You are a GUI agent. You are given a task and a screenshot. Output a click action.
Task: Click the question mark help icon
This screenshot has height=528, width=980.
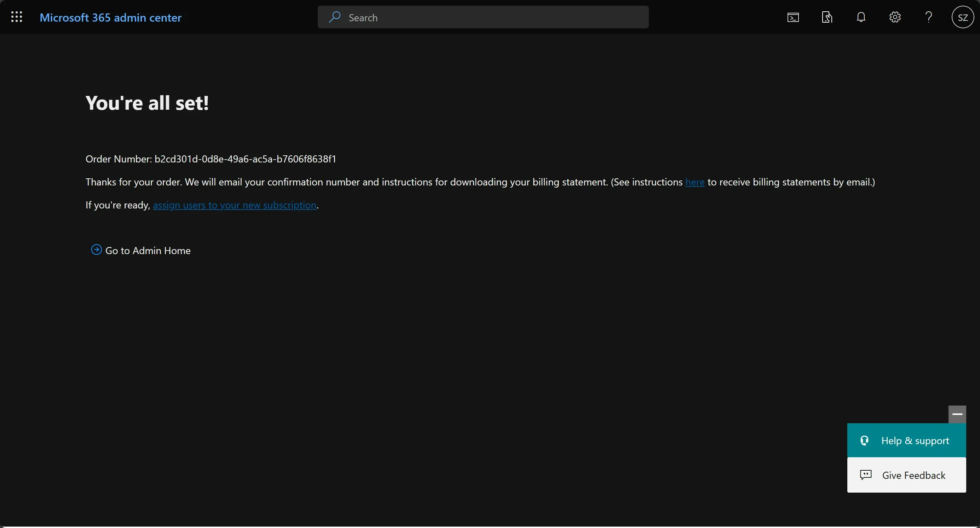click(929, 17)
